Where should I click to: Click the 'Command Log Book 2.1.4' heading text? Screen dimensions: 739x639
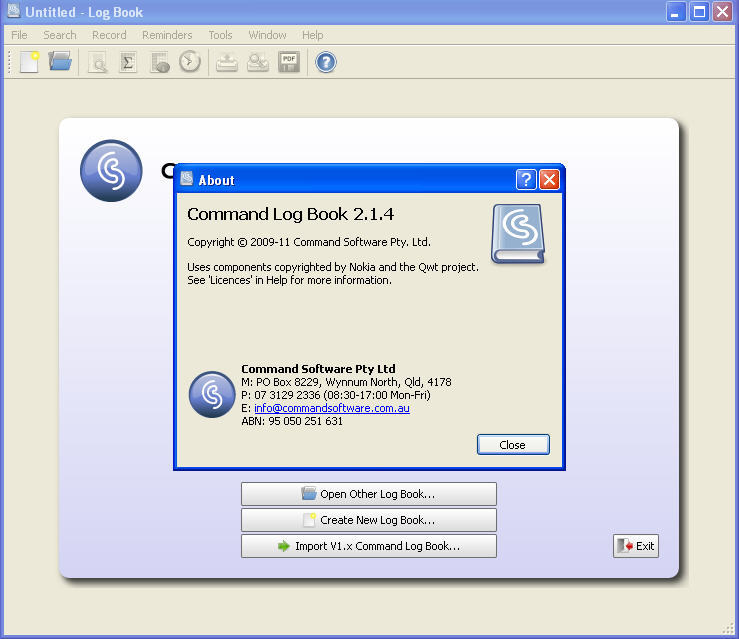[290, 214]
